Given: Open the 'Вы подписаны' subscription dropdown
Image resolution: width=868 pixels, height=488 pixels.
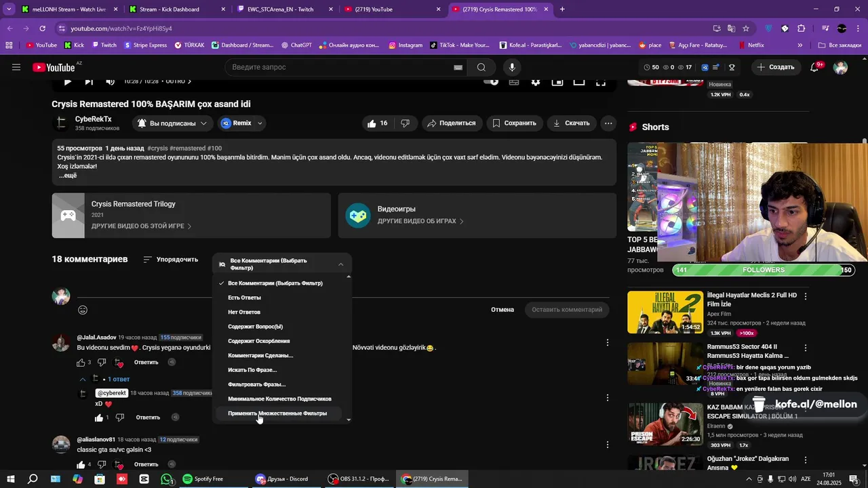Looking at the screenshot, I should 172,123.
